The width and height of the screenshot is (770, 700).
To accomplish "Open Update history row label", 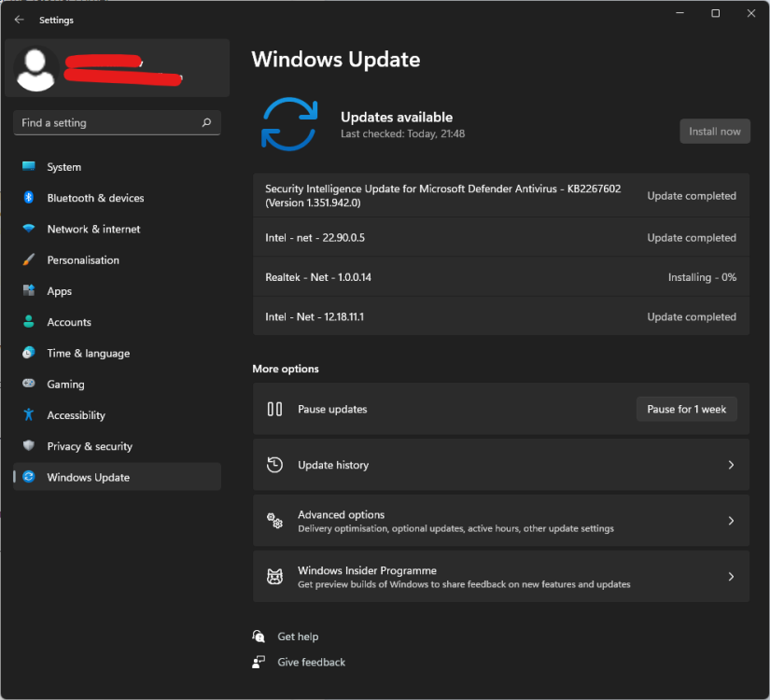I will click(x=333, y=465).
